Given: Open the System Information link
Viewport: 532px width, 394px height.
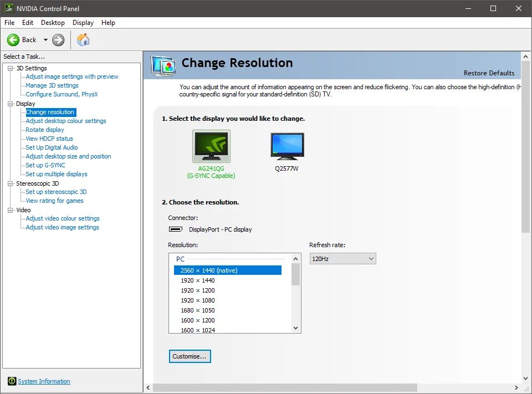Looking at the screenshot, I should [x=44, y=381].
